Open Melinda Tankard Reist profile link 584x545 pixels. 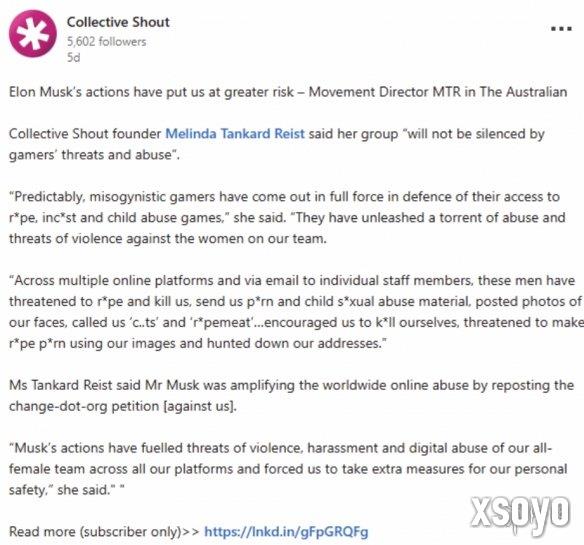235,133
